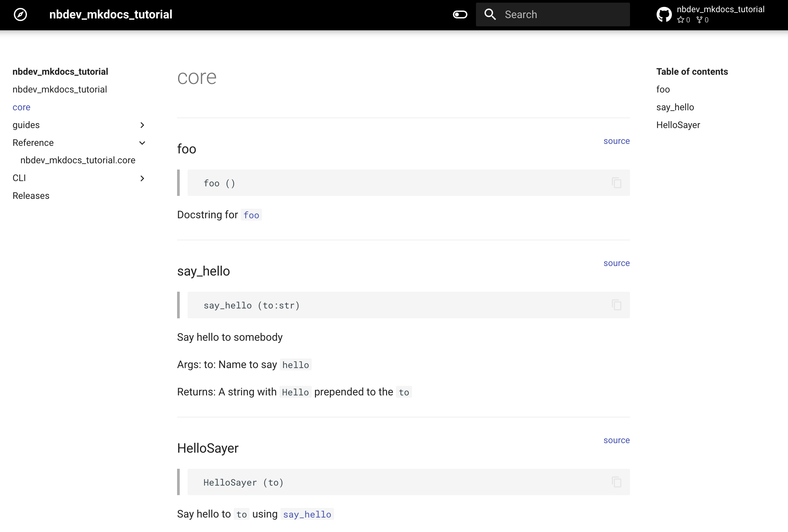
Task: Copy the HelloSayer (to) code block
Action: pos(616,482)
